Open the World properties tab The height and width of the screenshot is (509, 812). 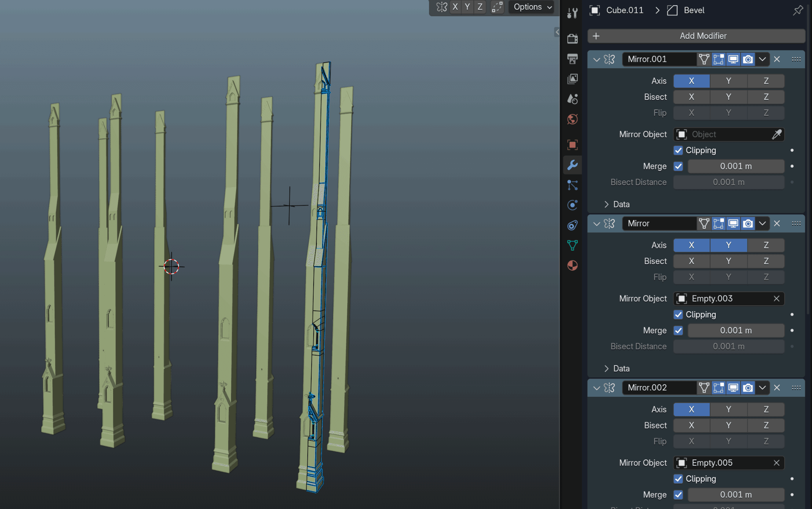point(572,119)
